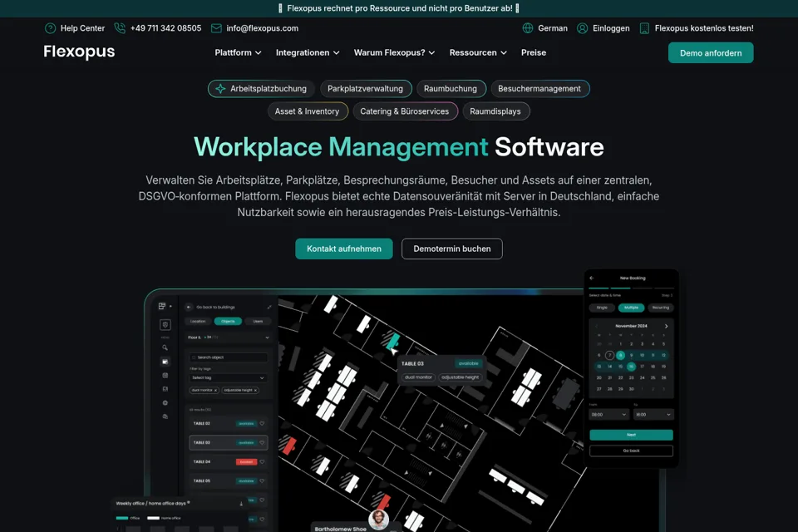Click the Search object field
The height and width of the screenshot is (532, 798).
point(228,357)
